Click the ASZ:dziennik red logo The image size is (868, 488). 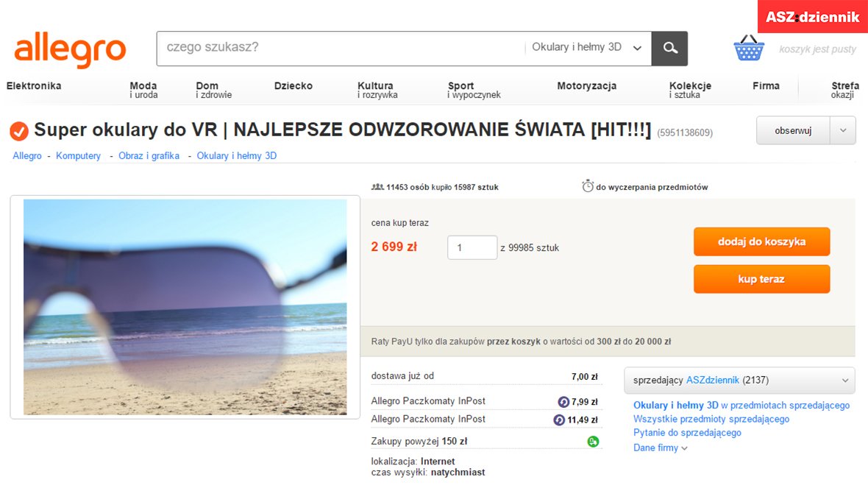[812, 17]
